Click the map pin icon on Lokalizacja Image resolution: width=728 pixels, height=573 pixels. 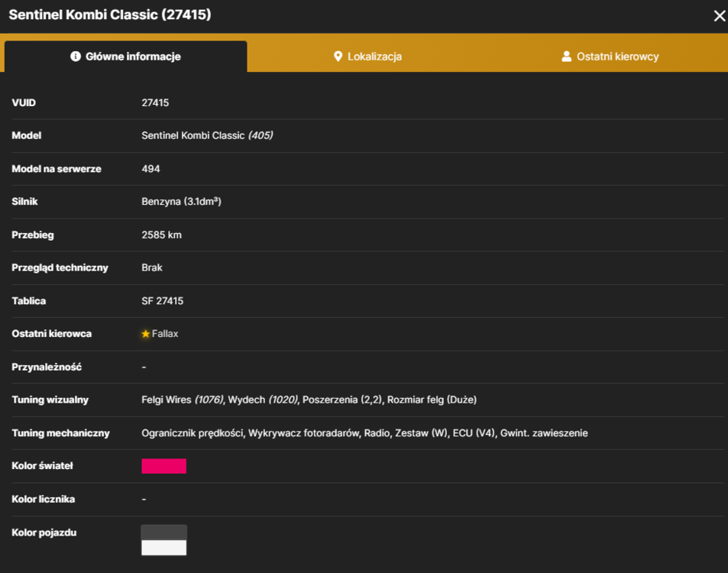click(338, 57)
